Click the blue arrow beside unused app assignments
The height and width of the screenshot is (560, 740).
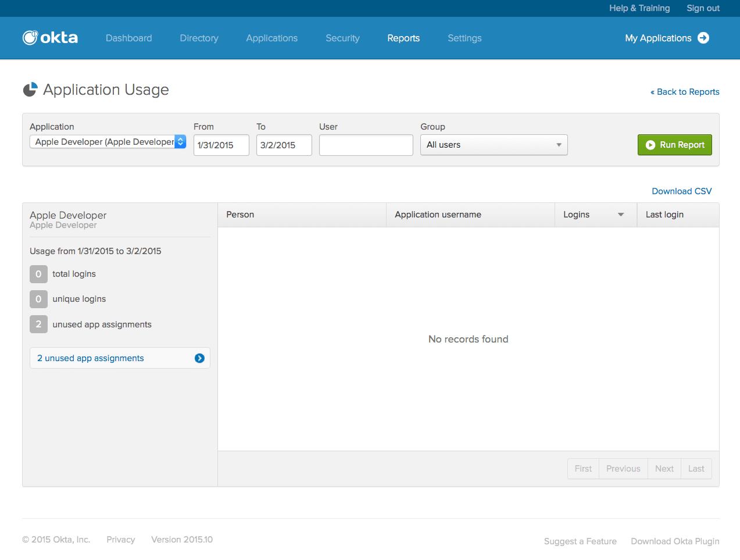pyautogui.click(x=199, y=358)
